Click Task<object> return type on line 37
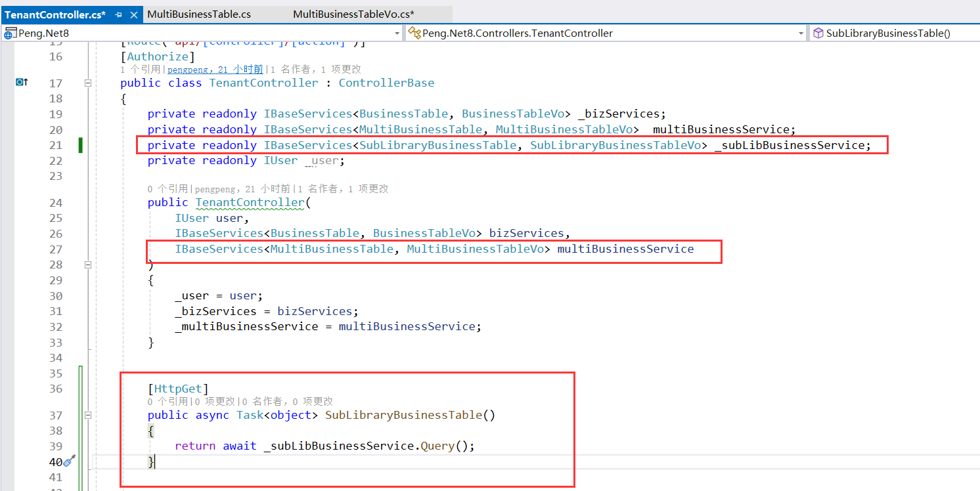 [x=277, y=415]
